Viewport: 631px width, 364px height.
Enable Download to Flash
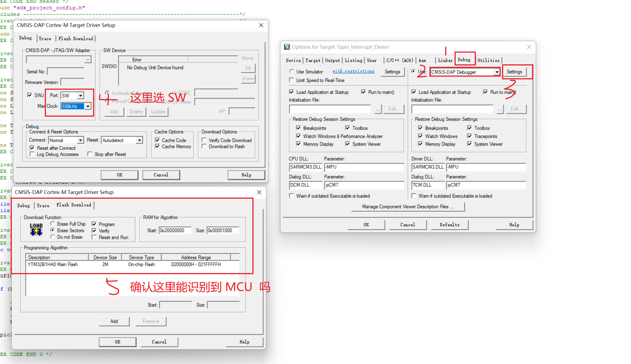(204, 146)
